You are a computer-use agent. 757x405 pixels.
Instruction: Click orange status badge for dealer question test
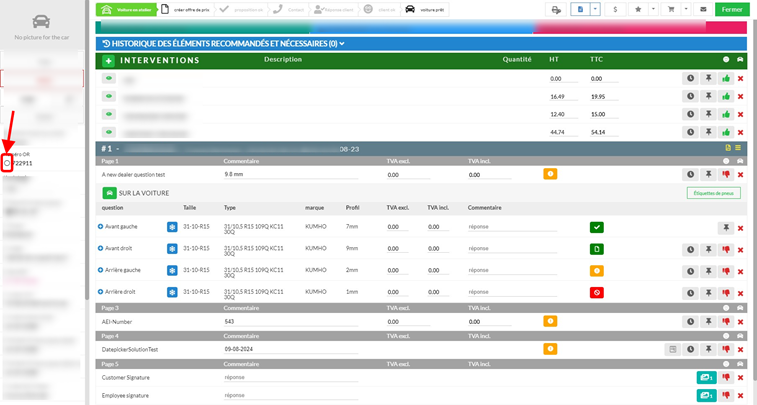pos(550,174)
